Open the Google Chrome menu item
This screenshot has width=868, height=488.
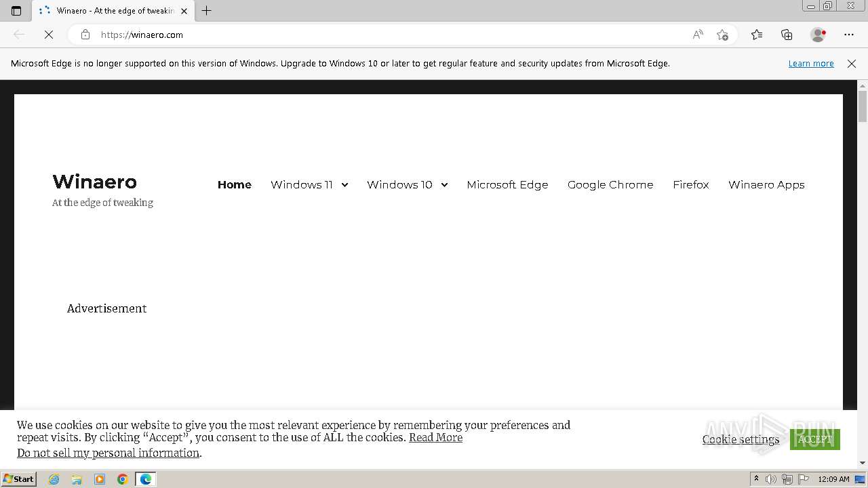pos(610,184)
